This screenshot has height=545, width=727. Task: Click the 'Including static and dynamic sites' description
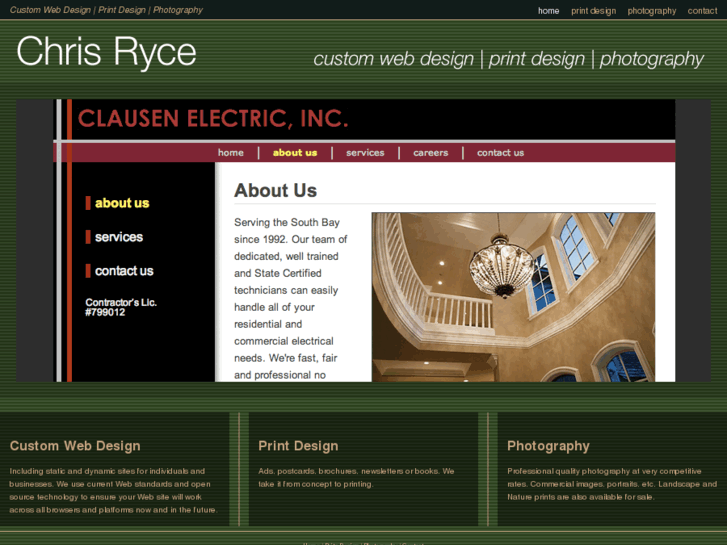[113, 490]
